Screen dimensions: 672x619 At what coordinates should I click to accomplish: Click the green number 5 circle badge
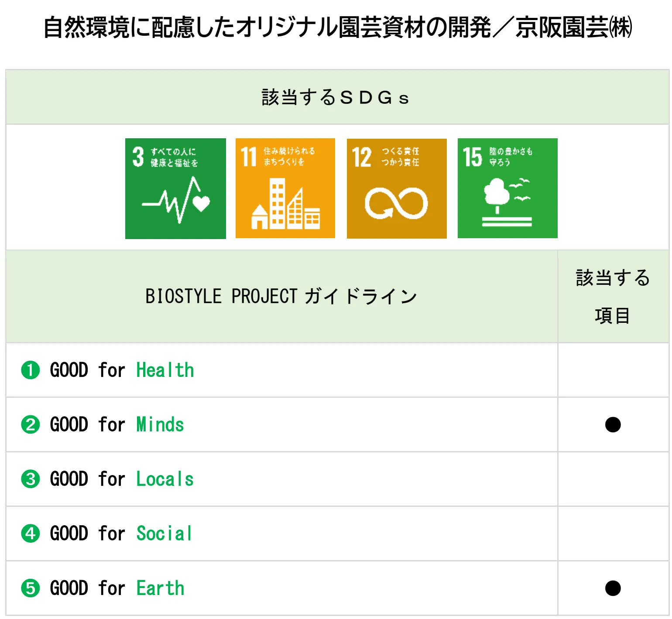click(x=31, y=588)
